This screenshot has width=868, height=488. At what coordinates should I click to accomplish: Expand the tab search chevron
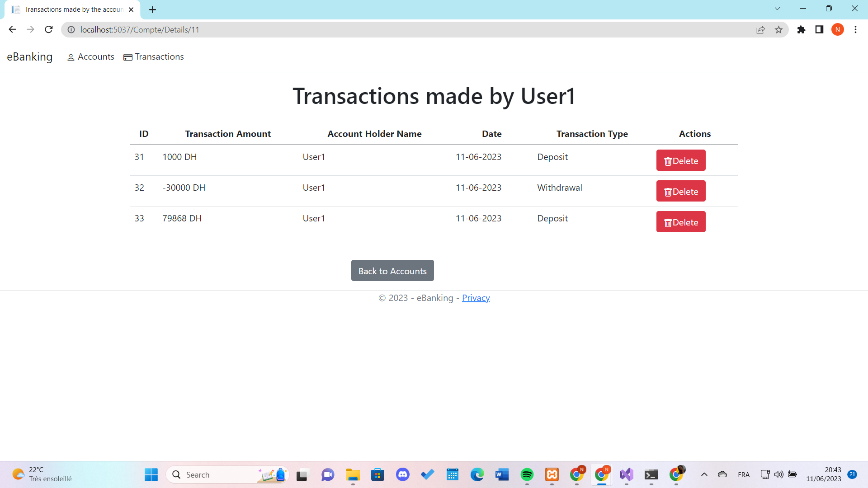pyautogui.click(x=777, y=9)
